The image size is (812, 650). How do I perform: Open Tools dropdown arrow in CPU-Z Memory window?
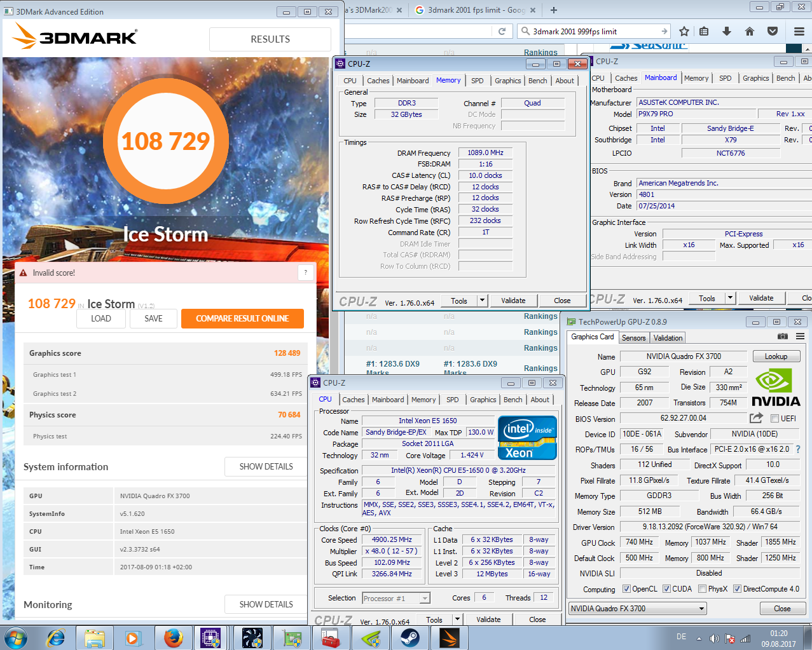[482, 301]
